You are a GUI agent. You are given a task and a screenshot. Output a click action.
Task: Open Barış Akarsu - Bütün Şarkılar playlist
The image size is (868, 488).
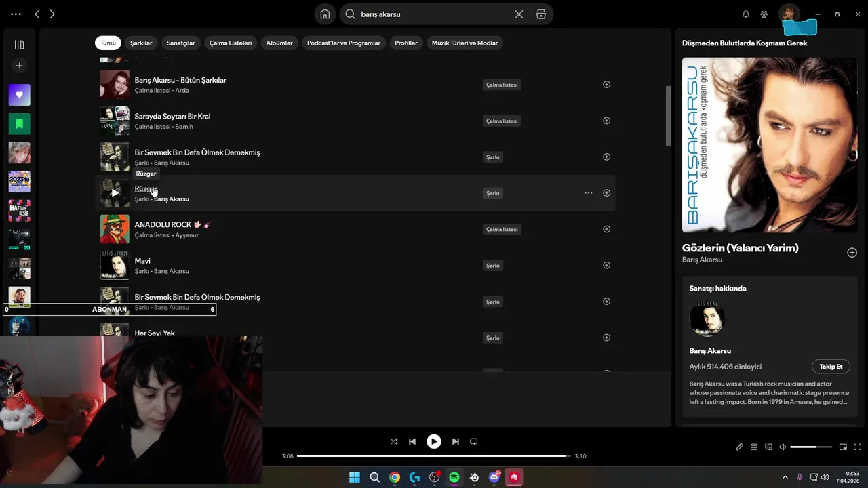pos(180,80)
